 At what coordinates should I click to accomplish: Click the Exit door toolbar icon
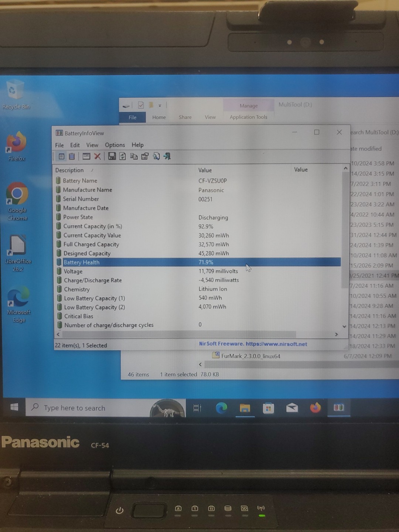click(x=167, y=156)
